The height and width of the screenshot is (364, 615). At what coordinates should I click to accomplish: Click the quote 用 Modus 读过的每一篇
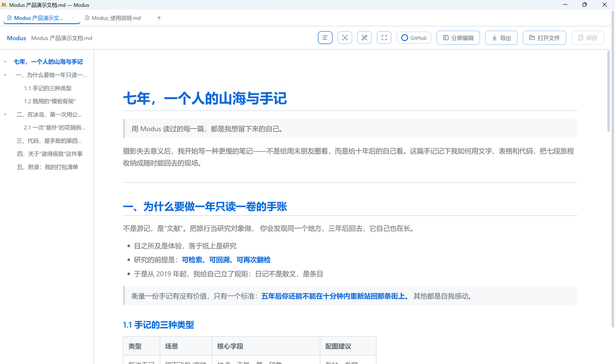208,129
